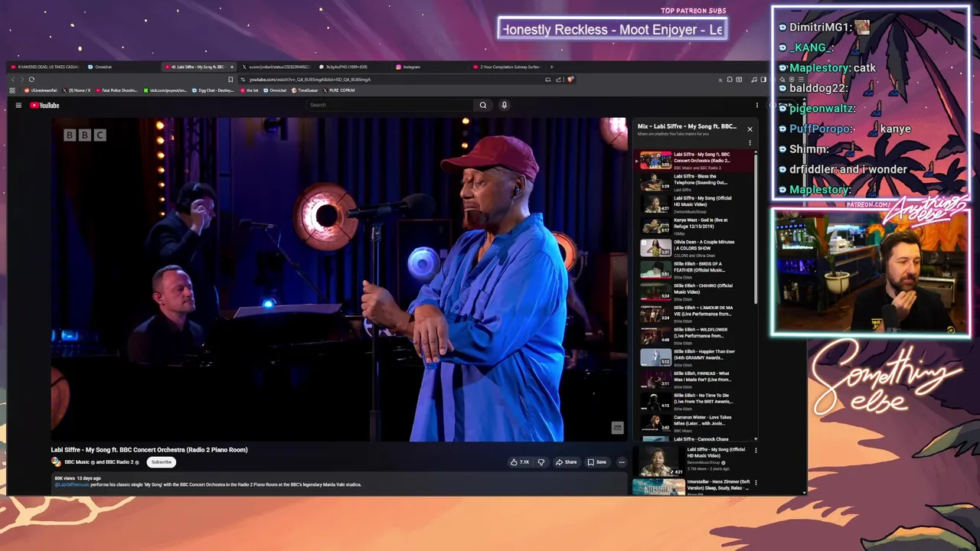Click the channel branding icon in player corner

(617, 428)
